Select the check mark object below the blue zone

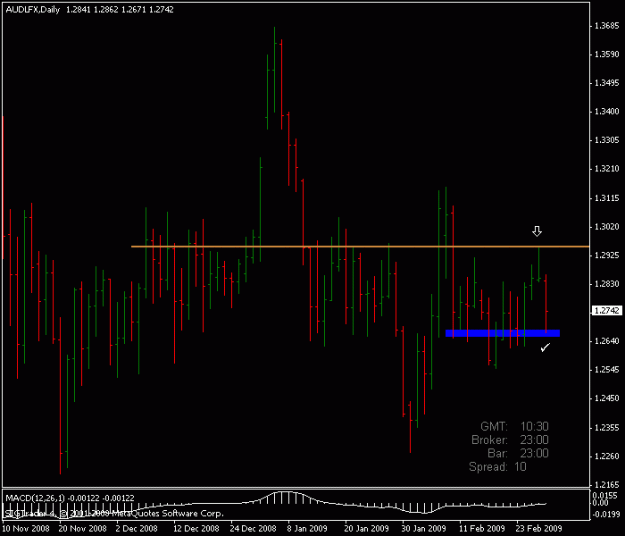click(x=545, y=348)
